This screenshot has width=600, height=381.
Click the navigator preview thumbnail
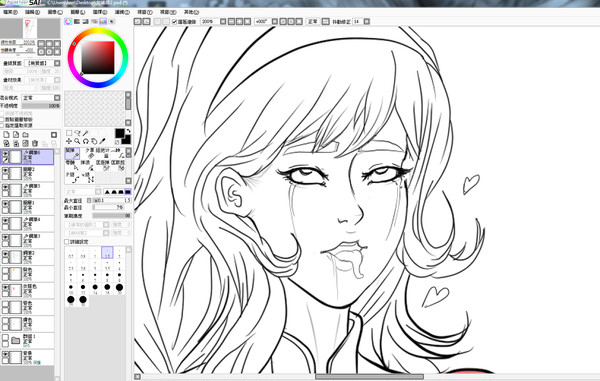pyautogui.click(x=30, y=28)
